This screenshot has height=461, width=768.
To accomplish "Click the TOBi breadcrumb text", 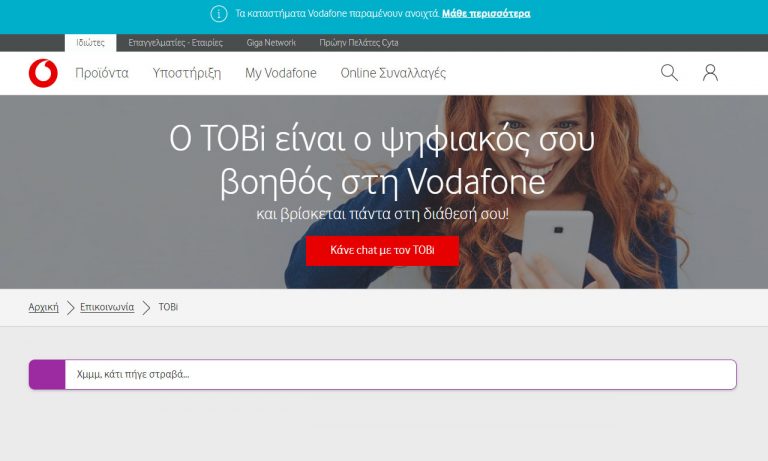I will 168,307.
